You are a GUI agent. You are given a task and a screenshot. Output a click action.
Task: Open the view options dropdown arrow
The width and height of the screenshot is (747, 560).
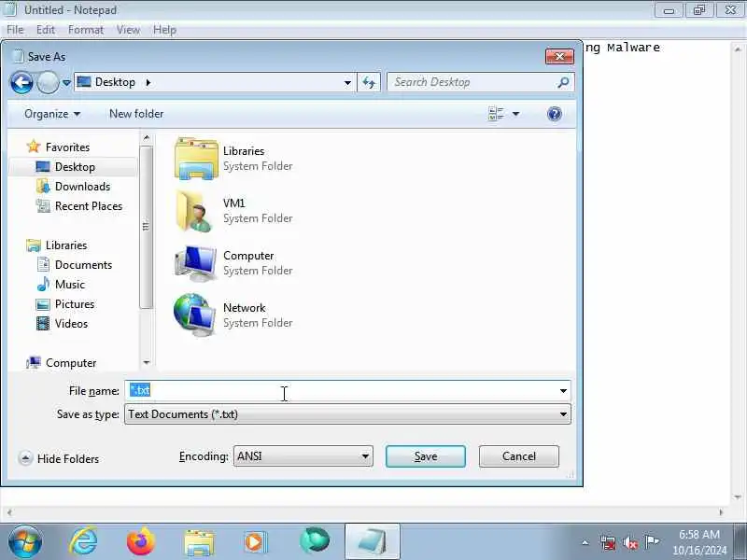(x=515, y=114)
